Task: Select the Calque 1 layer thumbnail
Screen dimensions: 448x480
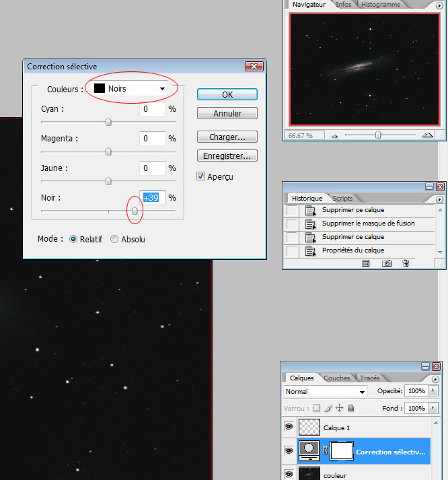Action: coord(309,427)
